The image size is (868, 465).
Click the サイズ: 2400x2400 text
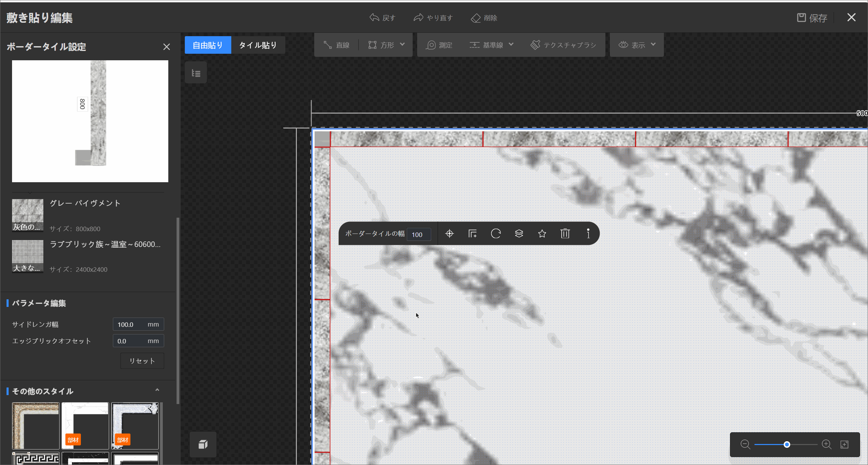pos(78,269)
